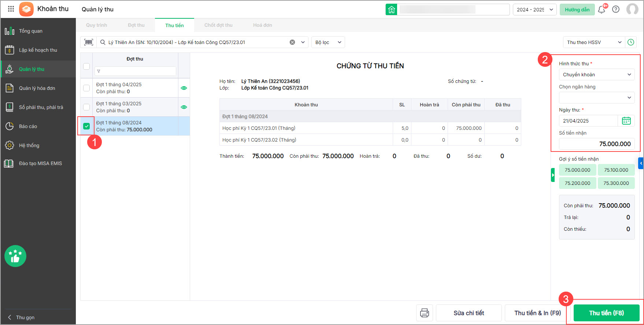The image size is (644, 325).
Task: Open the collection history clock icon
Action: 631,42
